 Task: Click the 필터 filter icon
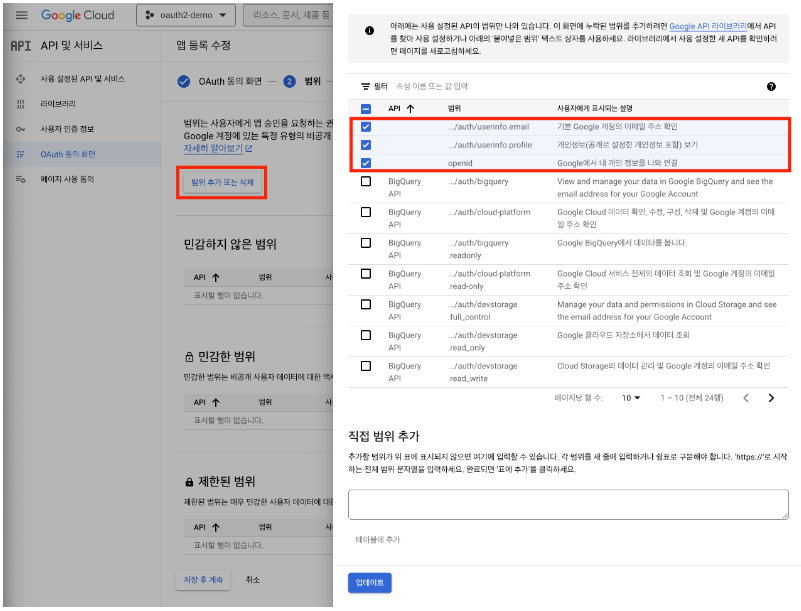(365, 87)
